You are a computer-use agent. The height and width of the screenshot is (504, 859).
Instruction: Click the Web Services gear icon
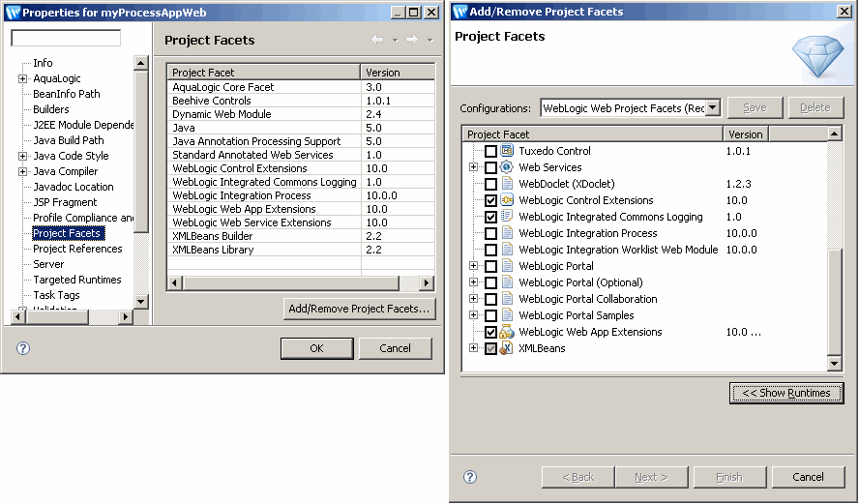point(507,167)
